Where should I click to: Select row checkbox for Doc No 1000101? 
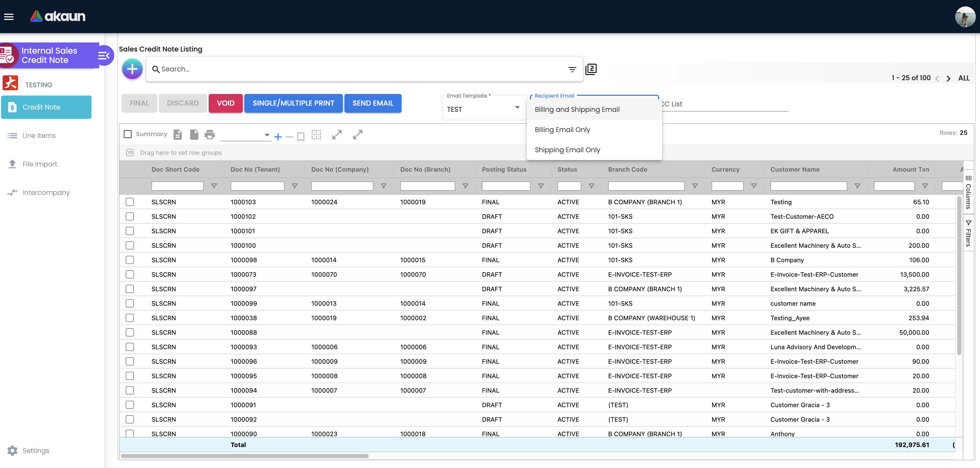coord(130,231)
